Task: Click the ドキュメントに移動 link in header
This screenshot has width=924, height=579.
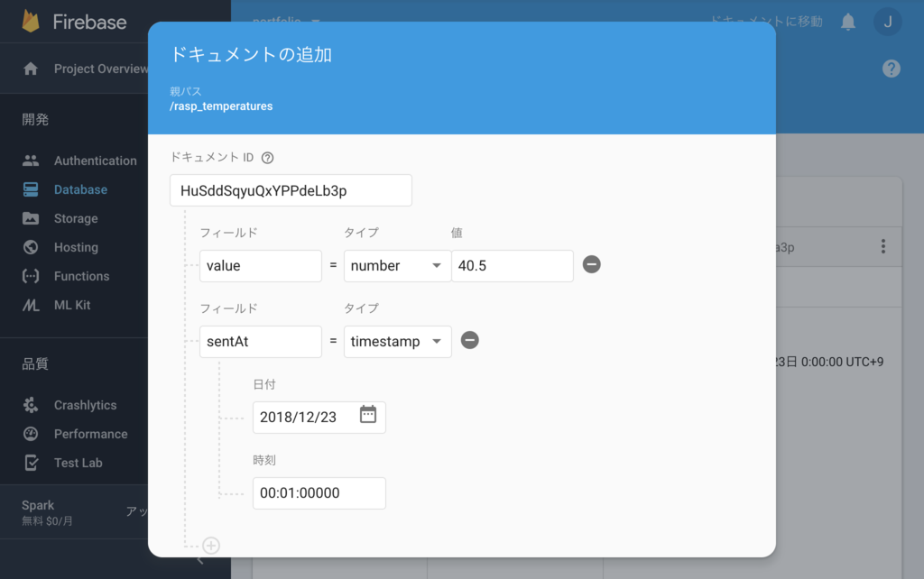Action: point(766,22)
